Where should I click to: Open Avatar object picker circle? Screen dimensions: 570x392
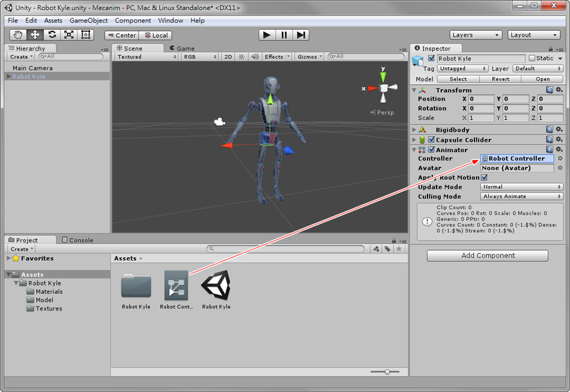pos(560,168)
